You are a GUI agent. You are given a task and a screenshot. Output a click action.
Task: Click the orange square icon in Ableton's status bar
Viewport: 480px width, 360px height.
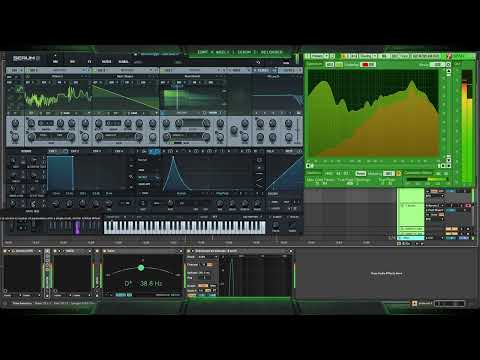point(414,303)
